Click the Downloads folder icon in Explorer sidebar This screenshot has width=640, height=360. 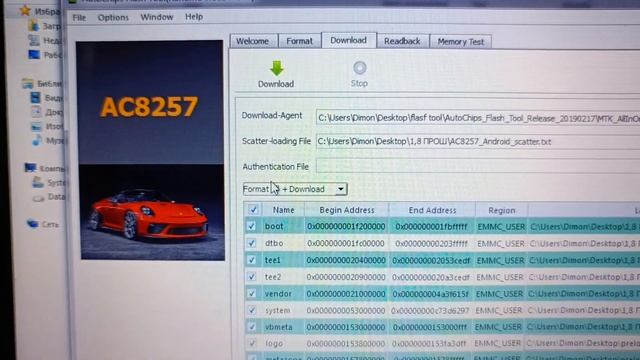point(33,26)
